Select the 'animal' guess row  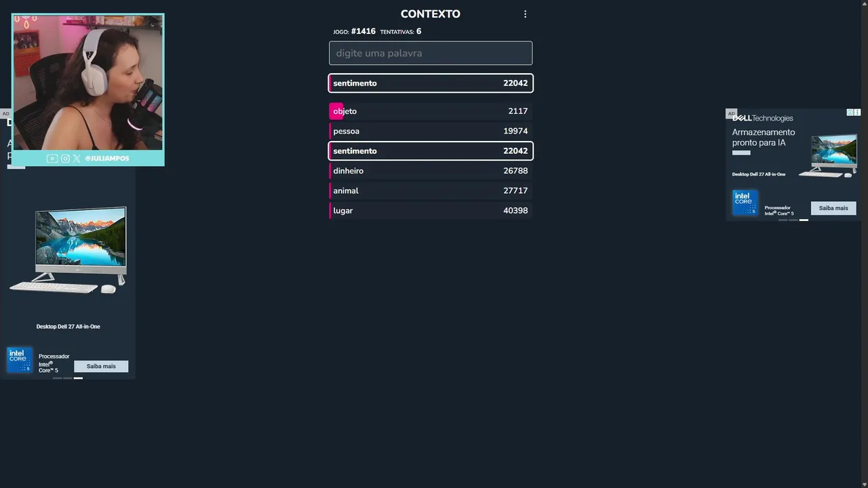(431, 190)
